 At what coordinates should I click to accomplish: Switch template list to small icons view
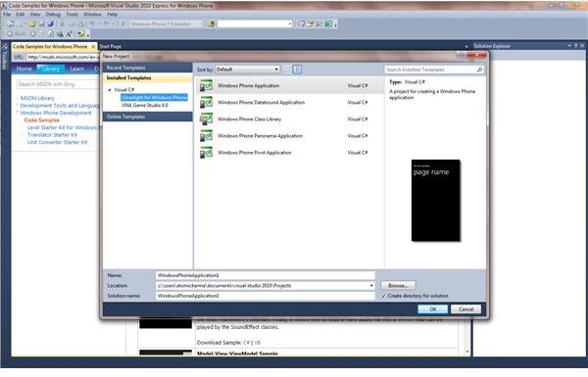click(287, 70)
